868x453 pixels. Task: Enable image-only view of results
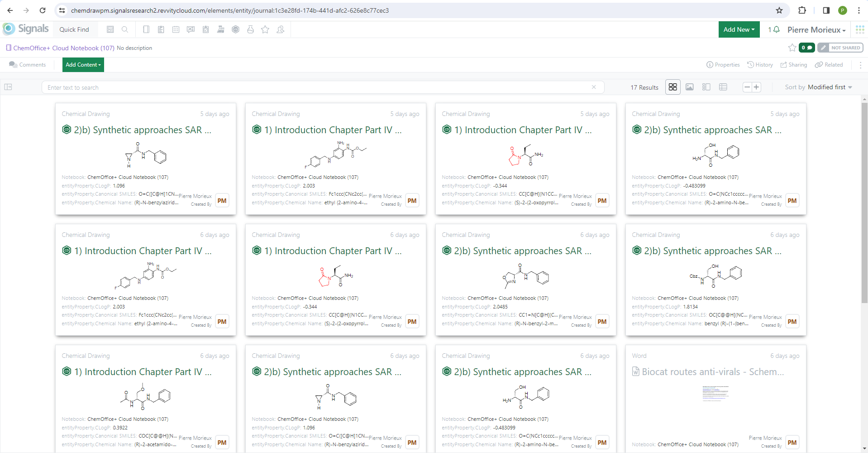point(689,87)
